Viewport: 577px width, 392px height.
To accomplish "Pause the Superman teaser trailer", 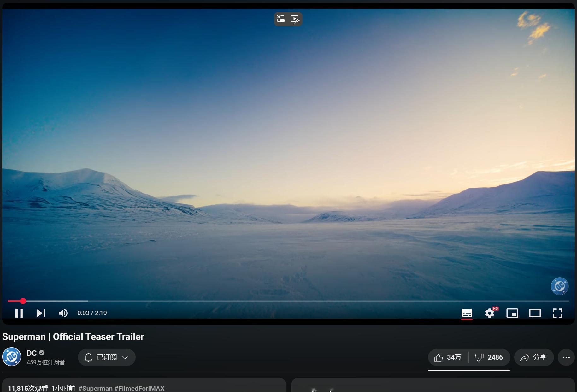I will (x=19, y=313).
